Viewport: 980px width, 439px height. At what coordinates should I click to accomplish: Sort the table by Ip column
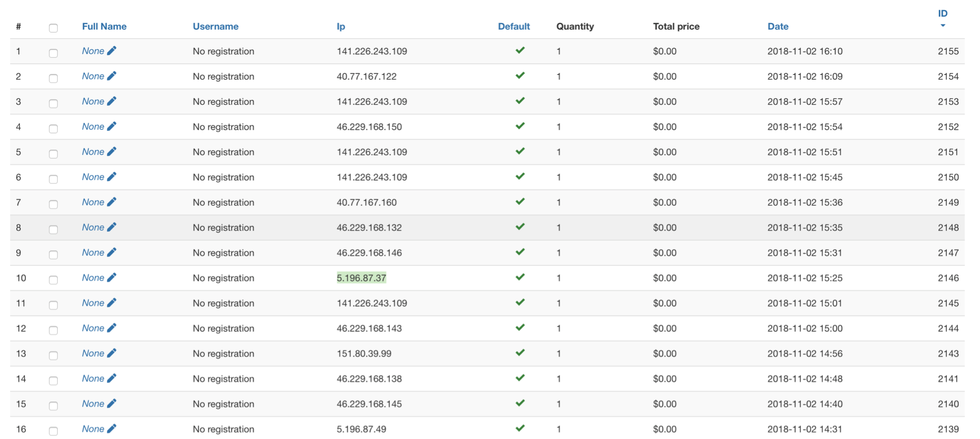341,27
